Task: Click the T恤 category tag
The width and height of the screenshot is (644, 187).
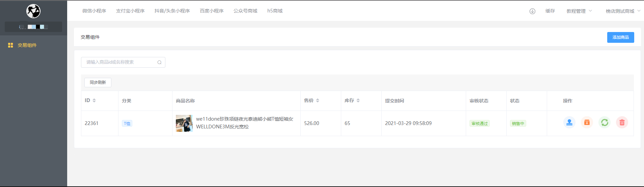Action: click(x=127, y=124)
